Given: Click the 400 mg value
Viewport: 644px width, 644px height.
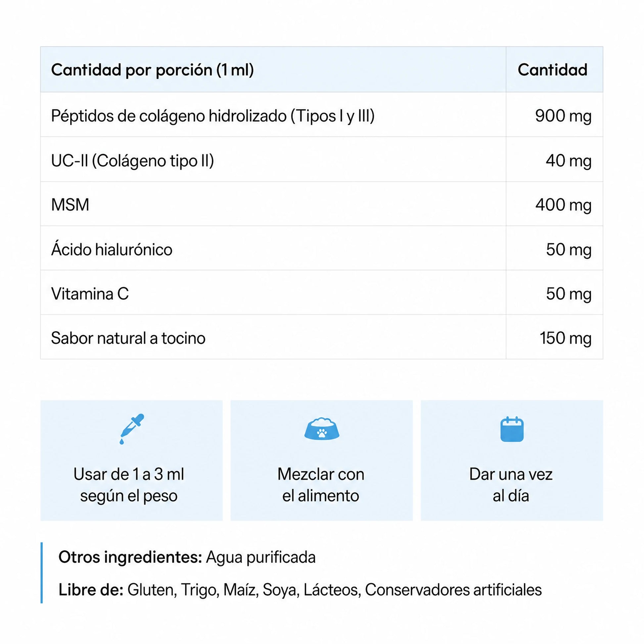Looking at the screenshot, I should coord(563,205).
